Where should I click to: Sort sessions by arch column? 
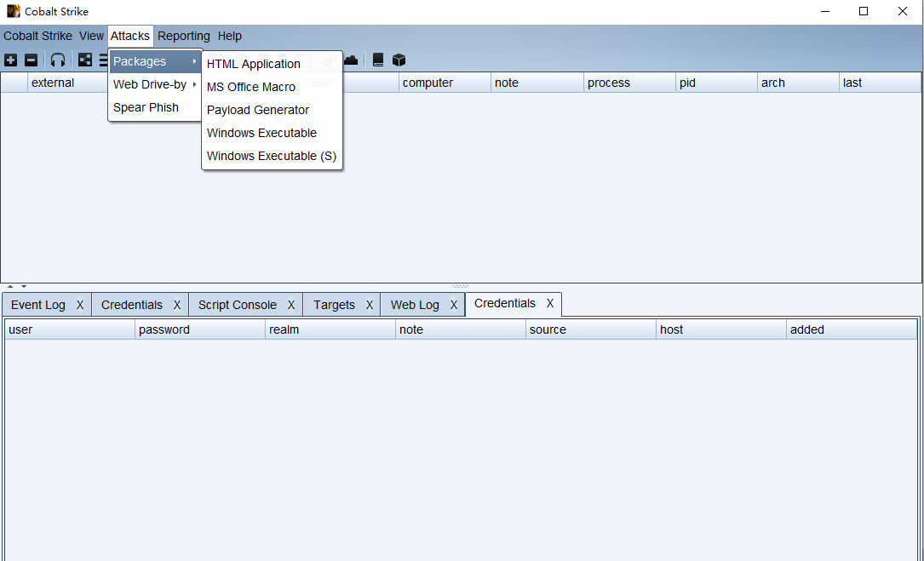799,83
